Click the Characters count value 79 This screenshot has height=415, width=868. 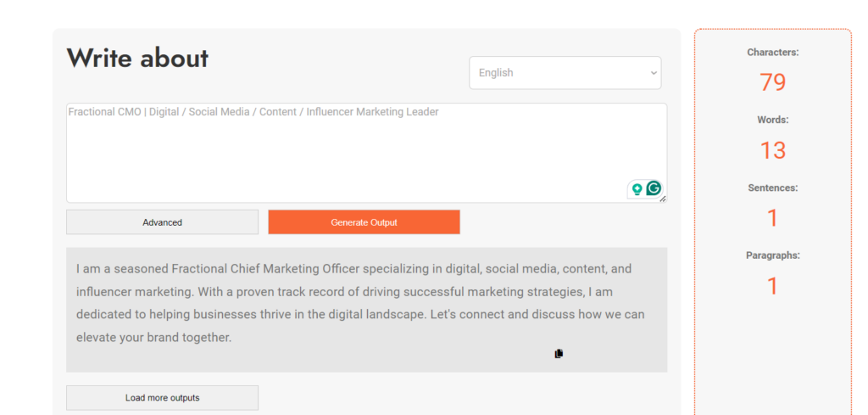(x=772, y=82)
